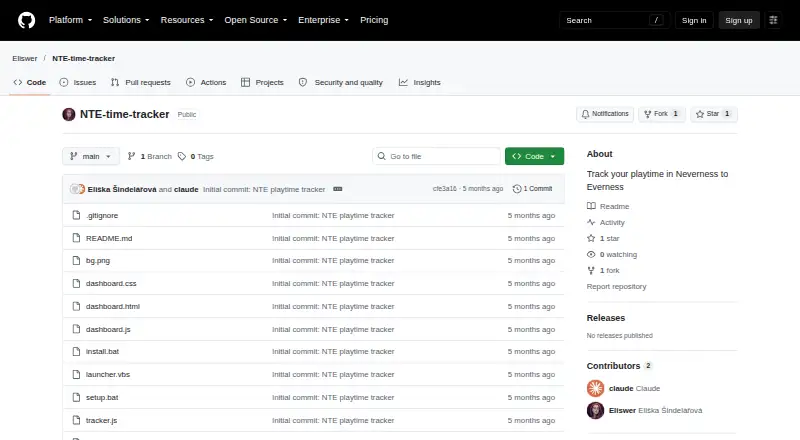
Task: View the 1 Branch link
Action: coord(149,156)
